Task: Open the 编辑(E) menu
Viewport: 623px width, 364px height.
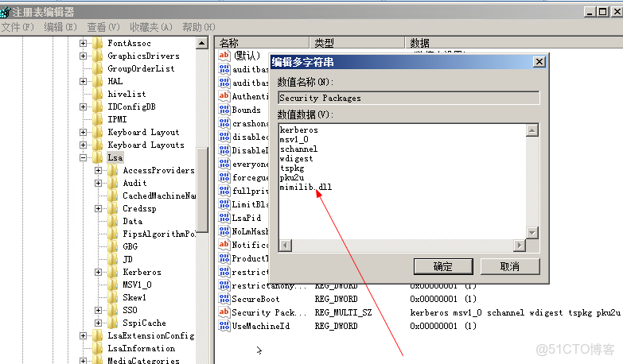Action: (60, 27)
